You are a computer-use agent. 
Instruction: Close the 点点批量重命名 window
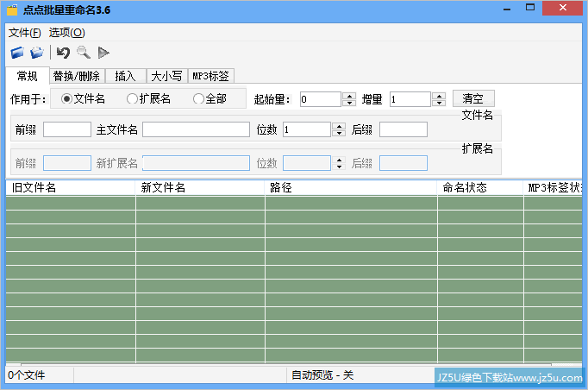[x=562, y=8]
